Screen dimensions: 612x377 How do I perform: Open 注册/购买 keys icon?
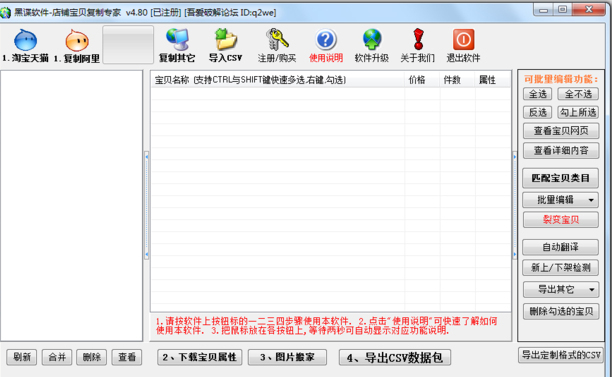tap(277, 39)
